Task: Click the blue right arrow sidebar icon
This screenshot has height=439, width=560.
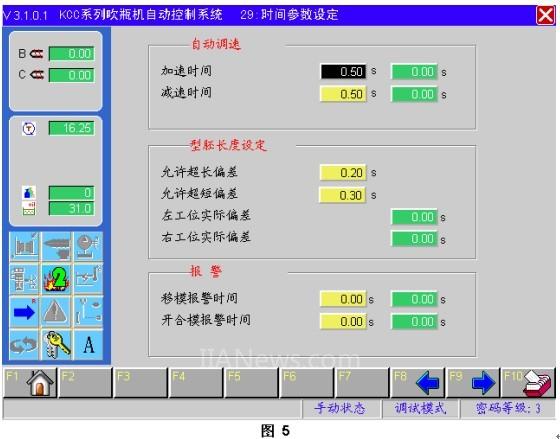Action: coord(24,312)
